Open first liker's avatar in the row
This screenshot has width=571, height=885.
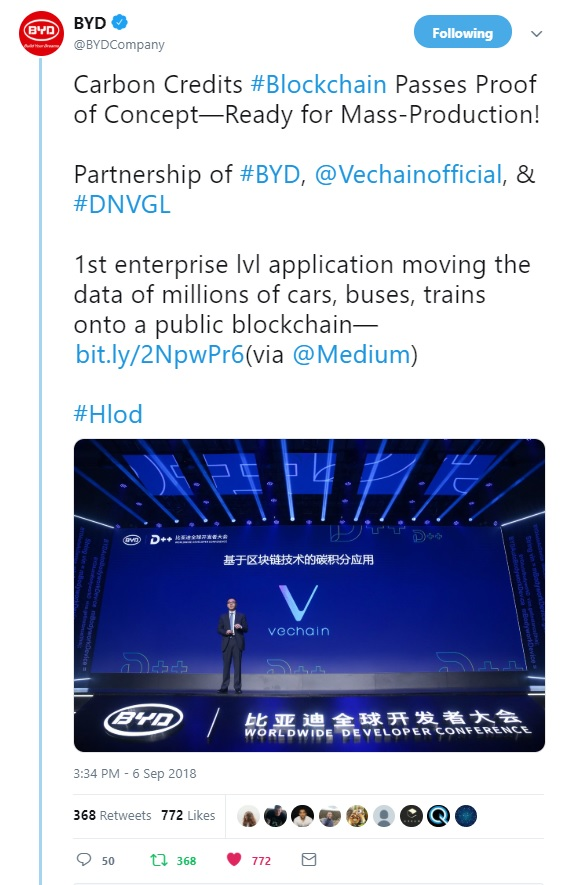click(x=248, y=816)
